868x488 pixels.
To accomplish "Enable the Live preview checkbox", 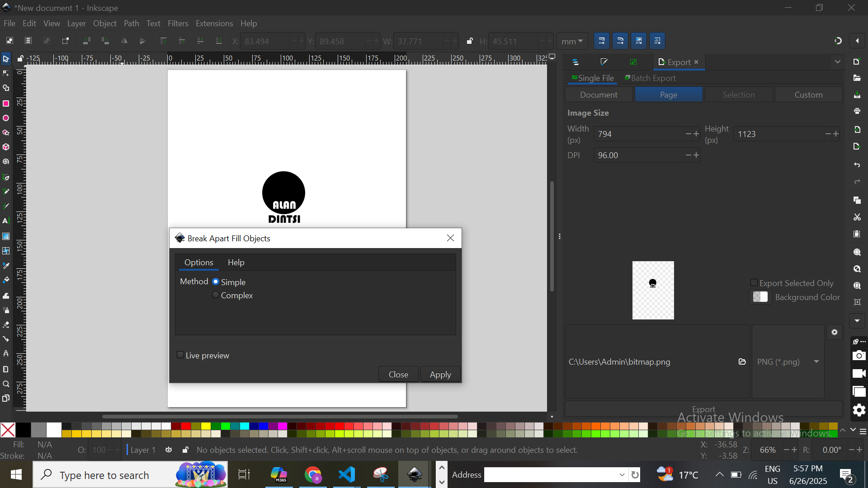I will coord(180,355).
